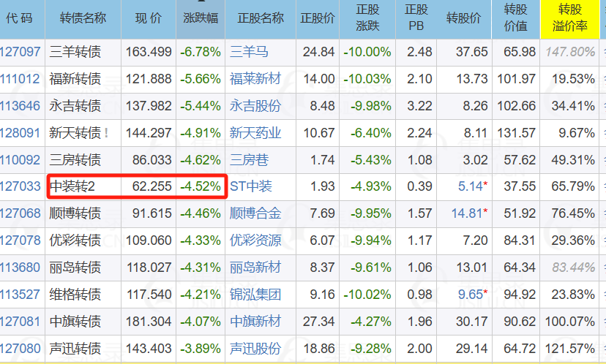Viewport: 606px width, 364px height.
Task: Select bond name 顺博转债
Action: point(75,213)
